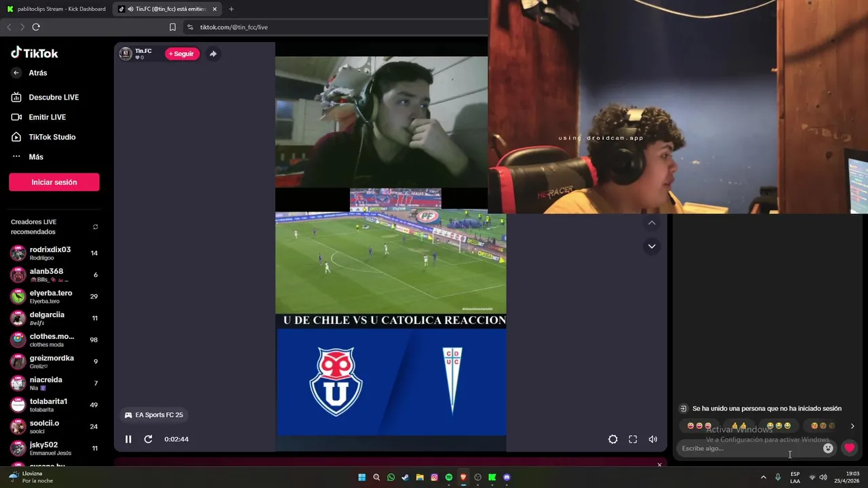
Task: Go to previous live with up chevron
Action: coord(652,223)
